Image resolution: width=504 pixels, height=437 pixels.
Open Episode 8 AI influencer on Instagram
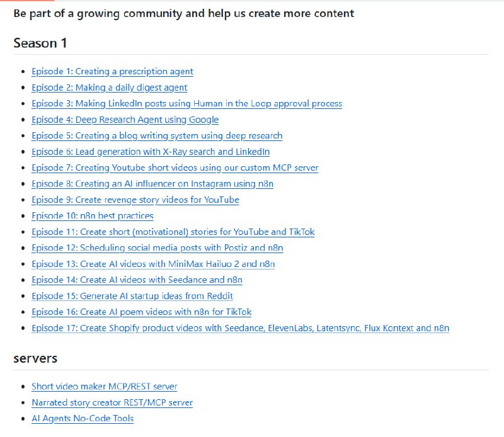[152, 184]
